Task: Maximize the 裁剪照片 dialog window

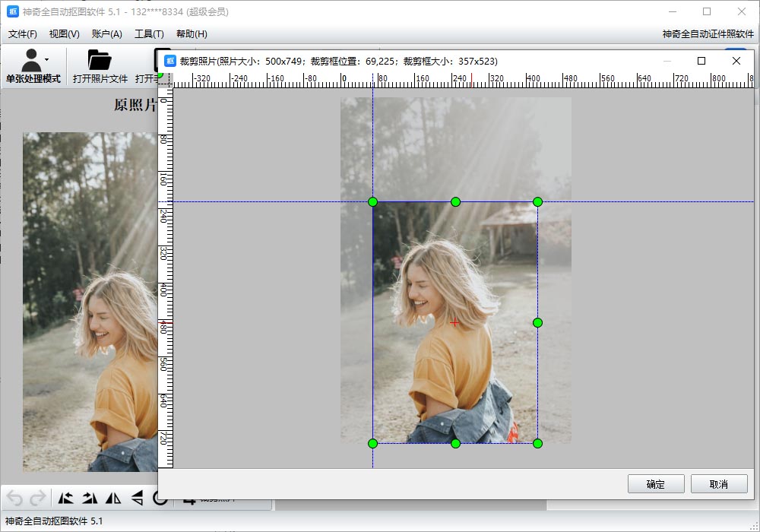Action: coord(701,61)
